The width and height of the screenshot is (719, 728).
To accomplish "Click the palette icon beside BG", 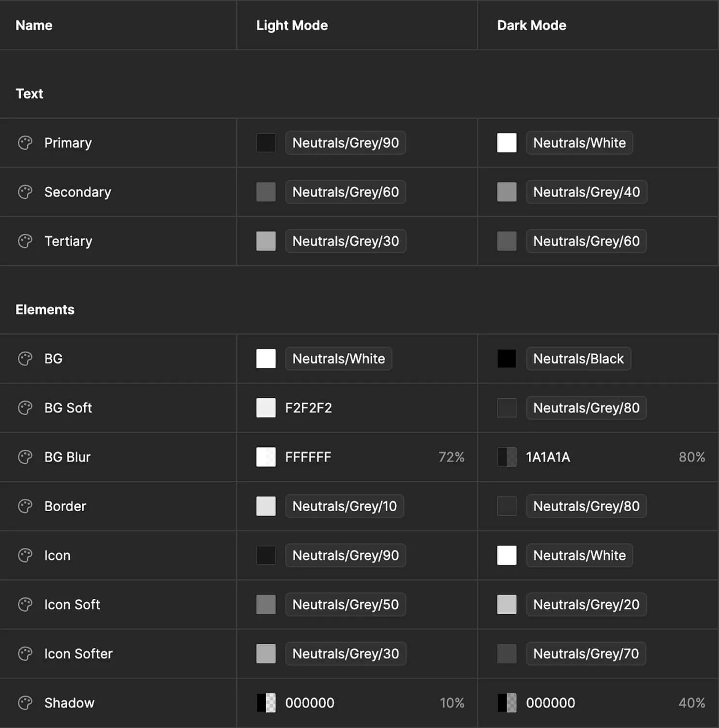I will pos(25,358).
